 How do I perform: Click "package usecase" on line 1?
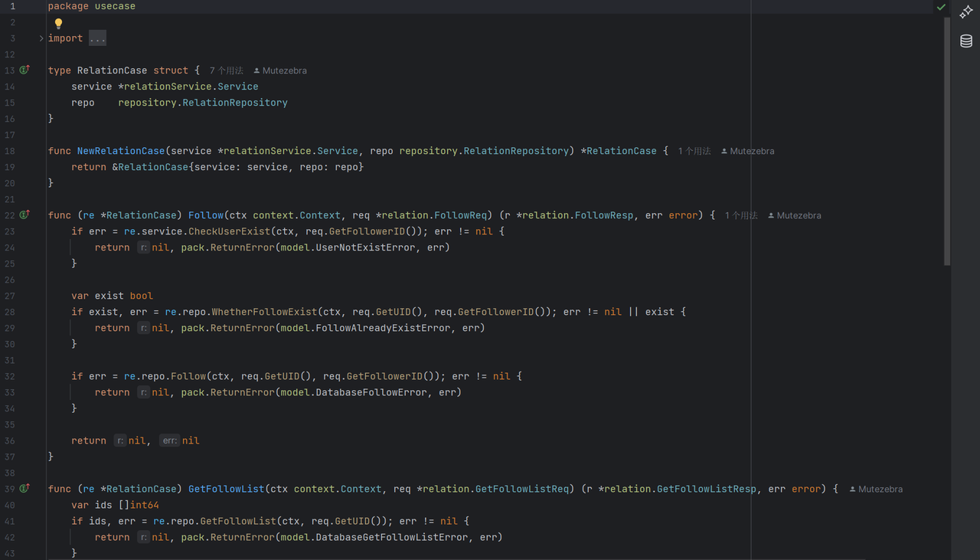click(92, 6)
